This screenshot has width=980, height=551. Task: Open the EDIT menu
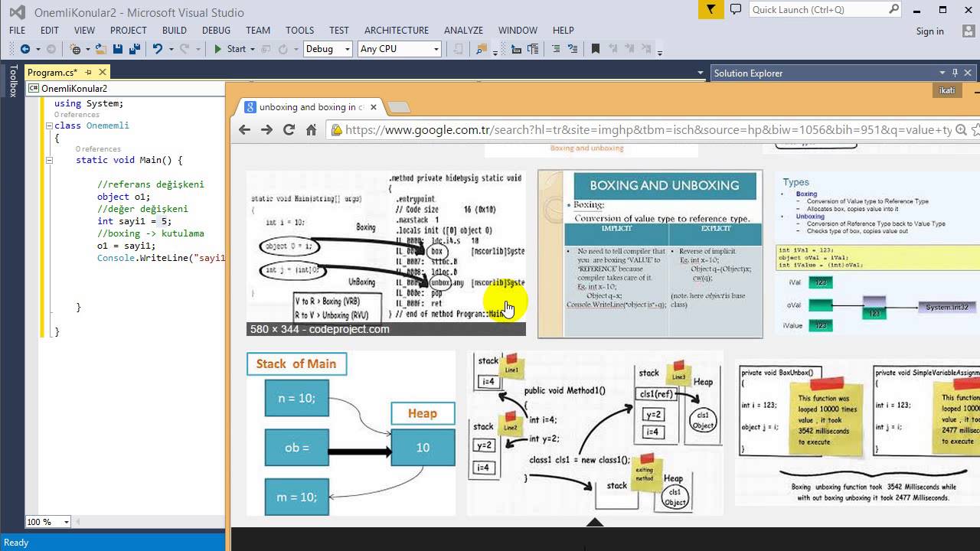50,30
